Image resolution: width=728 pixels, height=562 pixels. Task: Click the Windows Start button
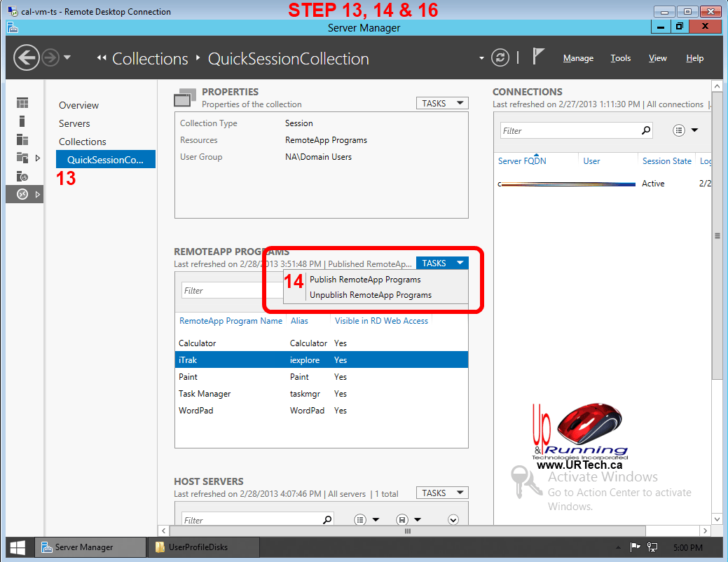tap(18, 547)
